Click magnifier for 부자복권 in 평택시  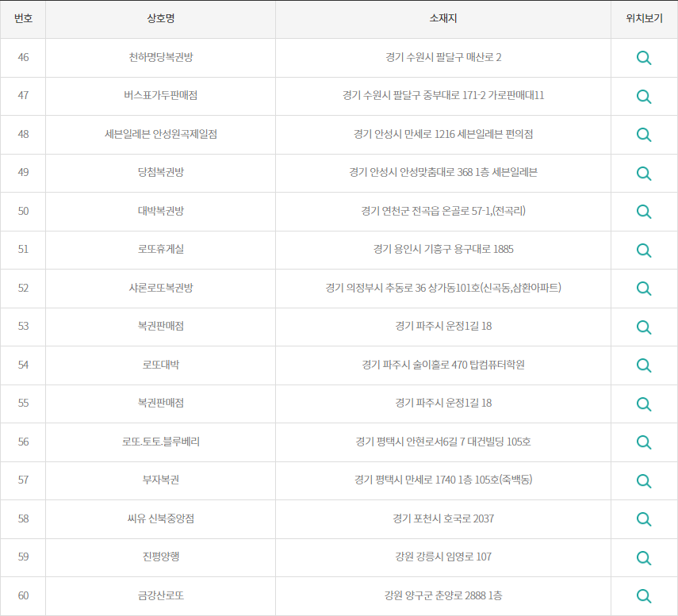pos(644,480)
